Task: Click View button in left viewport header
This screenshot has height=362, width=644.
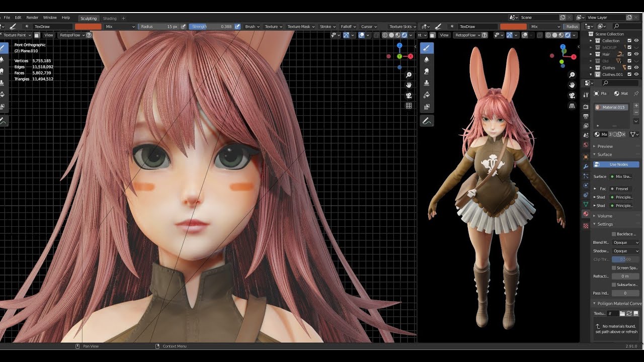Action: pyautogui.click(x=49, y=35)
